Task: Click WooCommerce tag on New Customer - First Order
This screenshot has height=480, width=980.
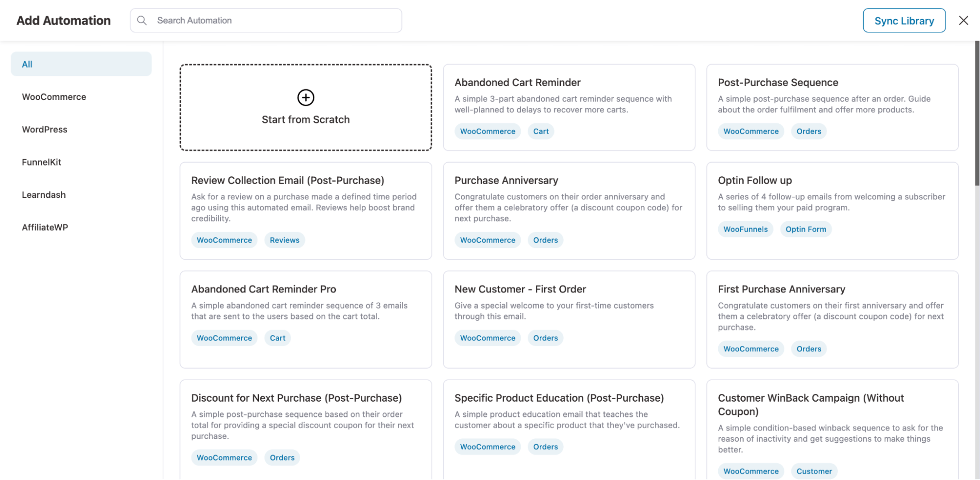Action: tap(487, 338)
